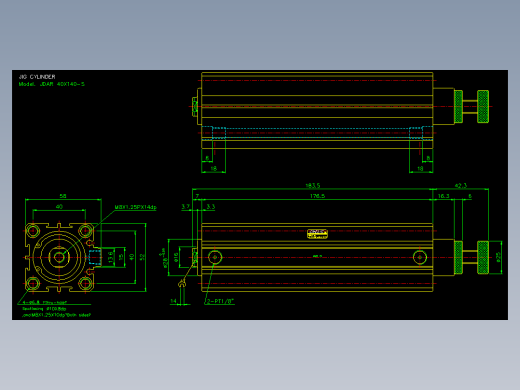520x390 pixels.
Task: Select the 2-PT1/8" port callout
Action: point(220,301)
